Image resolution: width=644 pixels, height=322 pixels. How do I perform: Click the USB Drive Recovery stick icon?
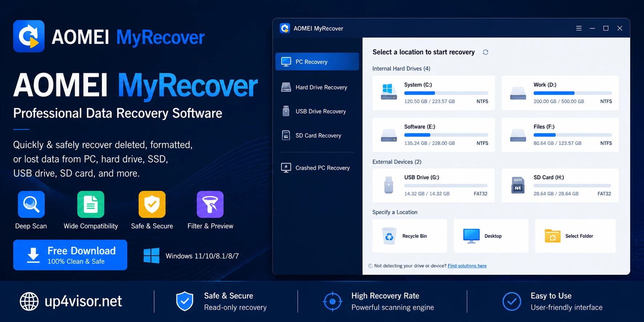click(286, 111)
